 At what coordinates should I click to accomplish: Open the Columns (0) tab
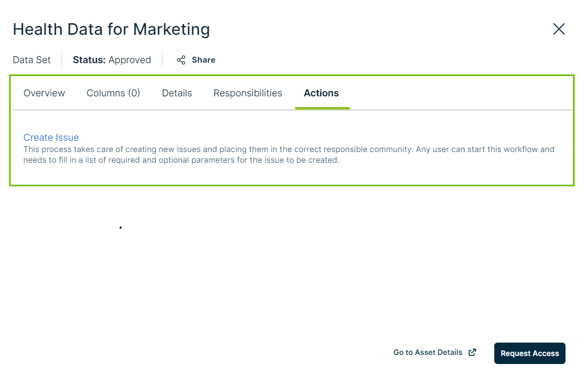[114, 93]
